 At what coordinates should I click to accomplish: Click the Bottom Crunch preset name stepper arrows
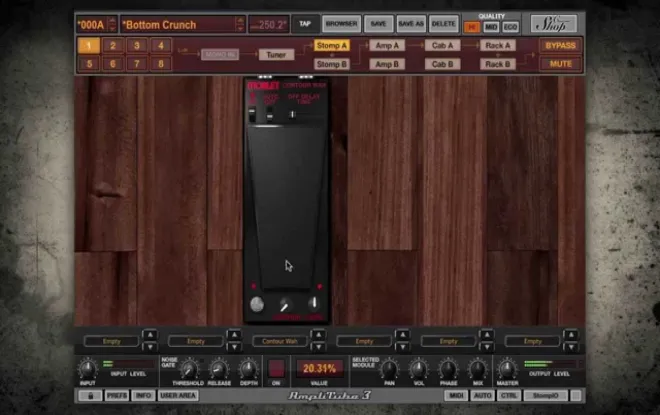(x=240, y=24)
